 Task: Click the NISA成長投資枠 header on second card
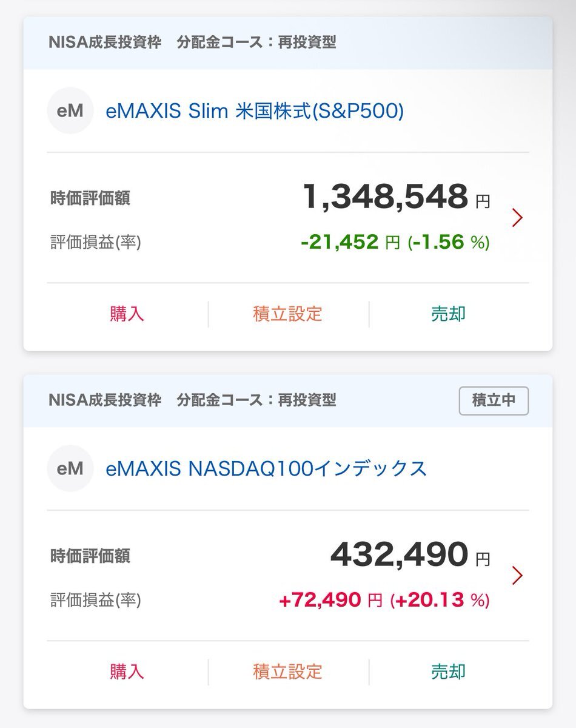pos(105,400)
